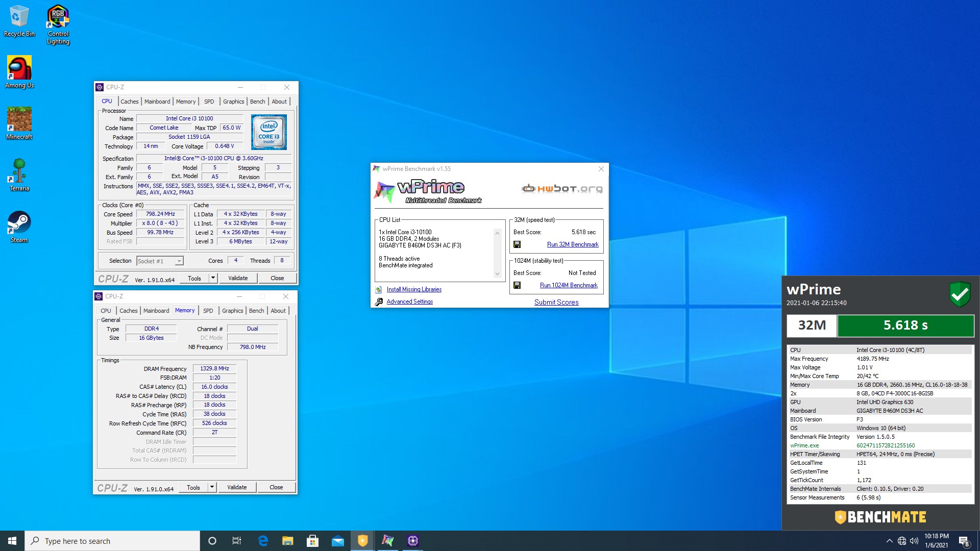The height and width of the screenshot is (551, 980).
Task: Click scroll up arrow in wPrime CPU List
Action: coord(497,233)
